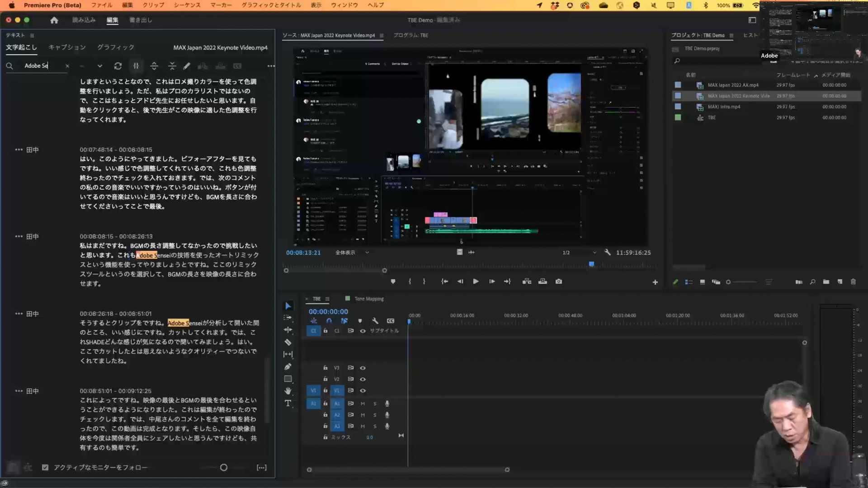This screenshot has height=488, width=868.
Task: Select the Track Select Forward tool
Action: (288, 318)
